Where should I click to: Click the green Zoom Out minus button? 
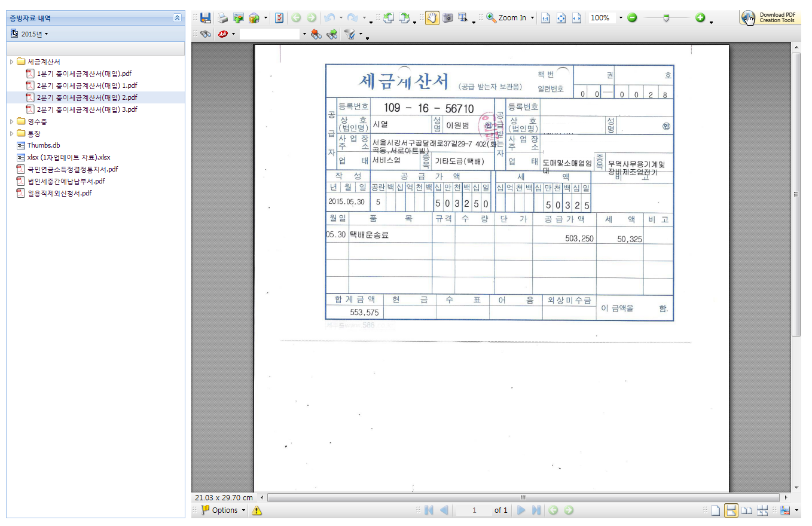pyautogui.click(x=632, y=18)
